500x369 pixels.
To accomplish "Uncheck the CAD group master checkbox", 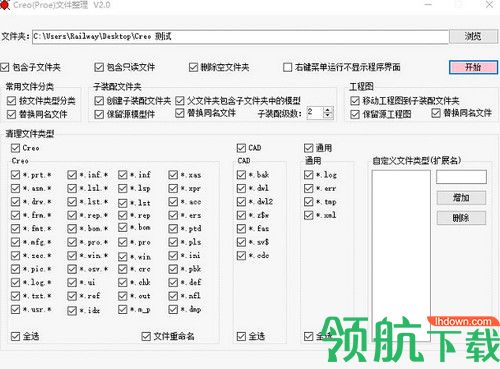I will [241, 148].
